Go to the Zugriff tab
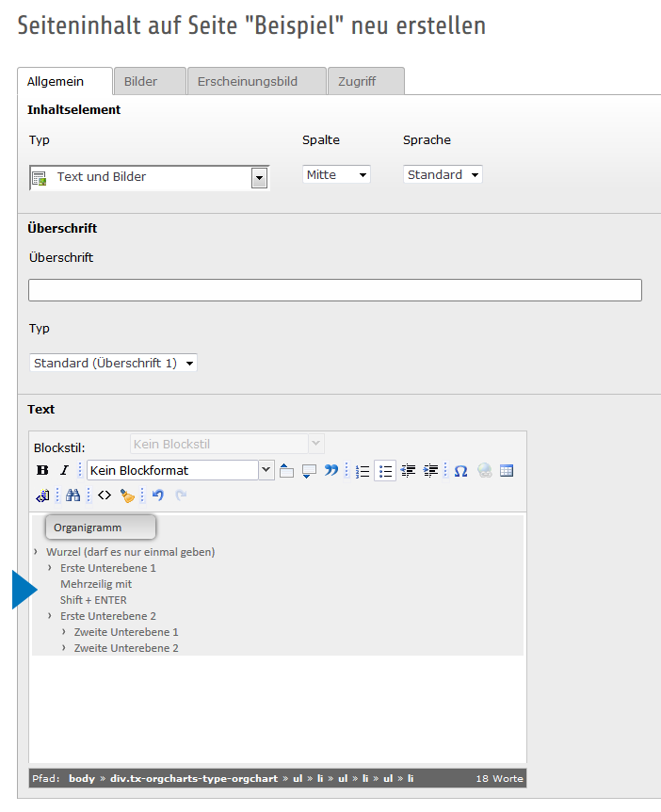This screenshot has width=661, height=812. (x=357, y=82)
